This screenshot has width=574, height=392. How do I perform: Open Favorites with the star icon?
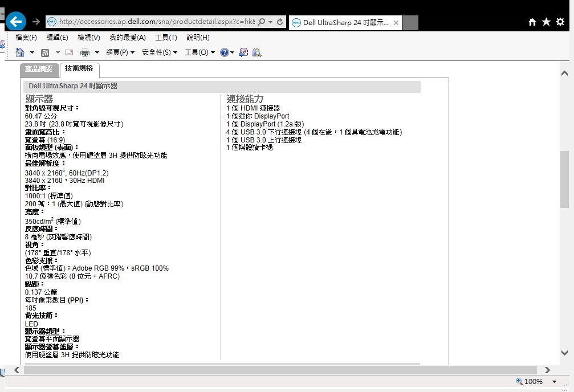(x=546, y=22)
